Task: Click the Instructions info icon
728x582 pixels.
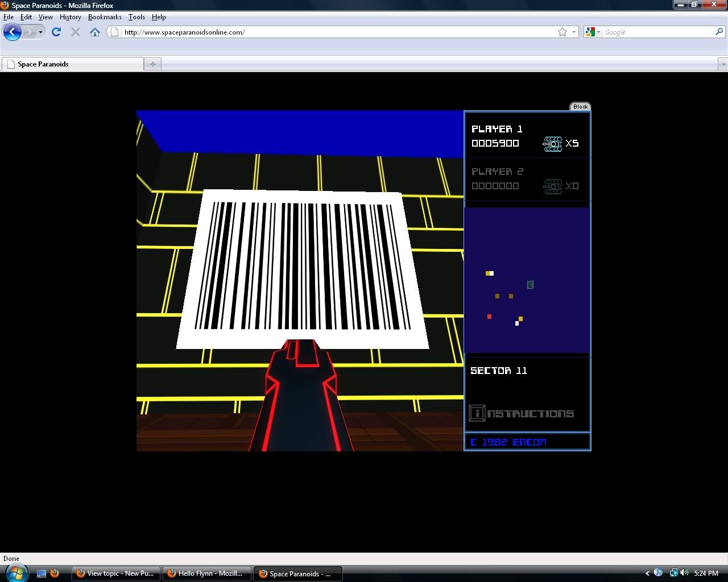Action: tap(477, 413)
